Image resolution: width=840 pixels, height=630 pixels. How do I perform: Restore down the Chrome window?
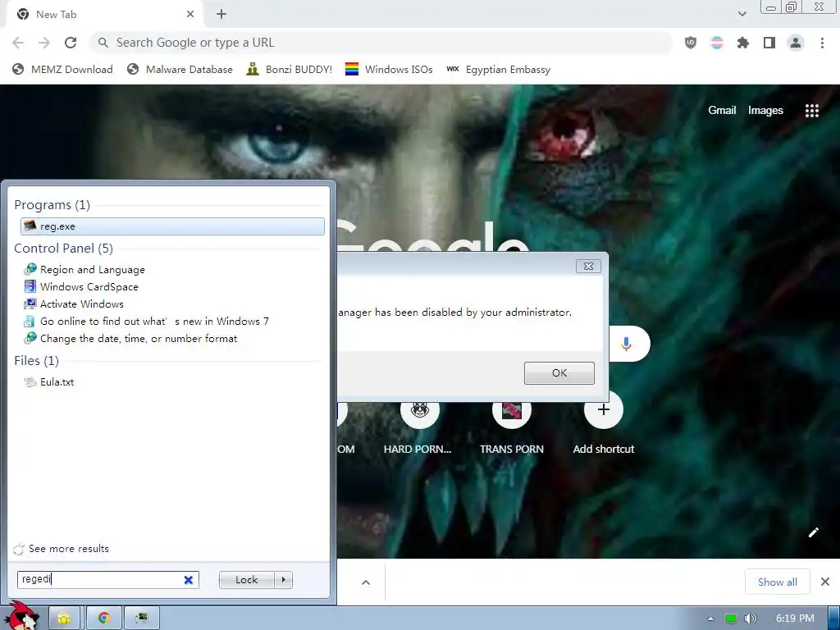(x=791, y=7)
